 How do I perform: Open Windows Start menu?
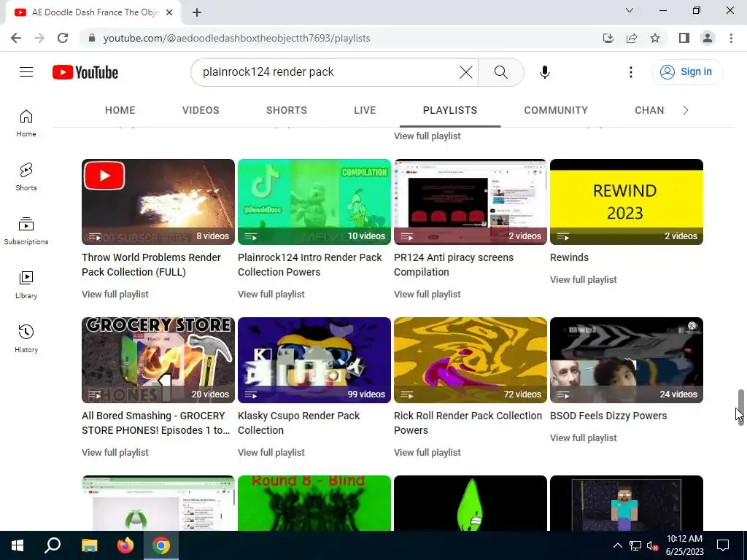[x=18, y=545]
